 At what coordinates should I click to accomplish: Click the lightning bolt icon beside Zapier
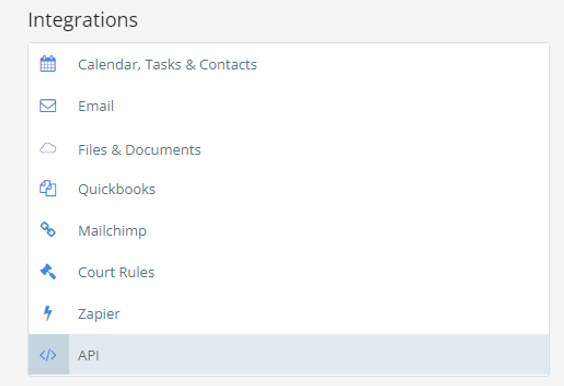48,313
